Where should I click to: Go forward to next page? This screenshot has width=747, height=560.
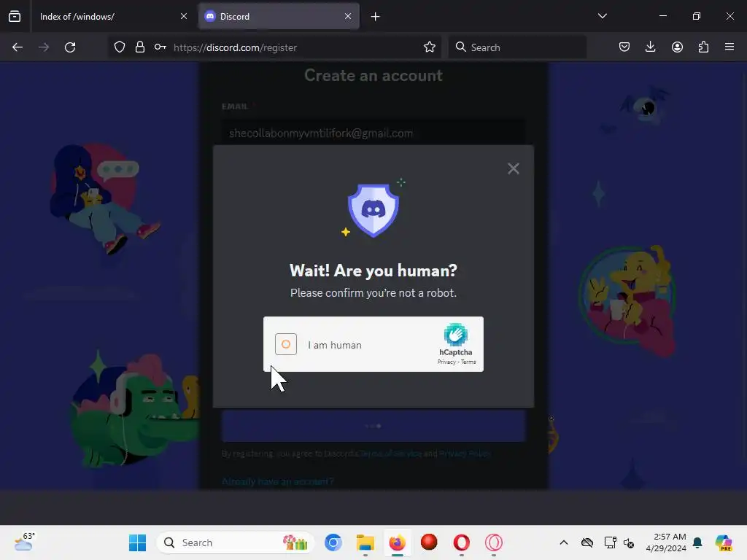(x=44, y=47)
